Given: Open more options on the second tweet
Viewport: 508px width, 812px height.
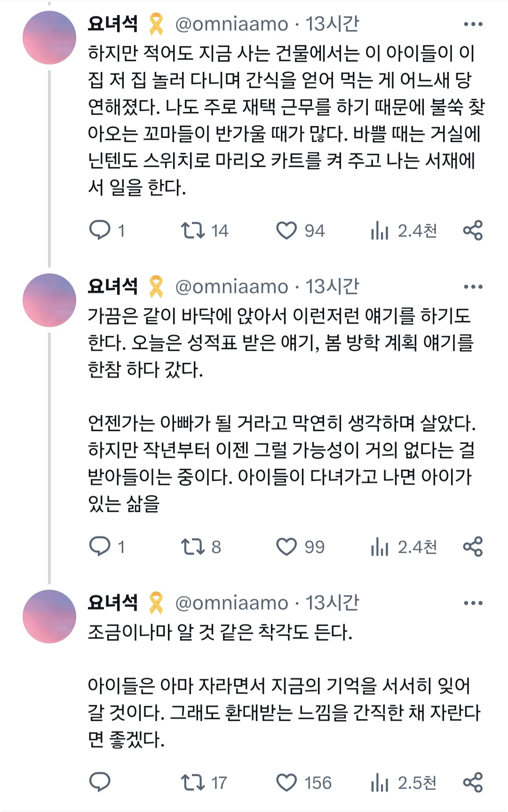Looking at the screenshot, I should (473, 287).
